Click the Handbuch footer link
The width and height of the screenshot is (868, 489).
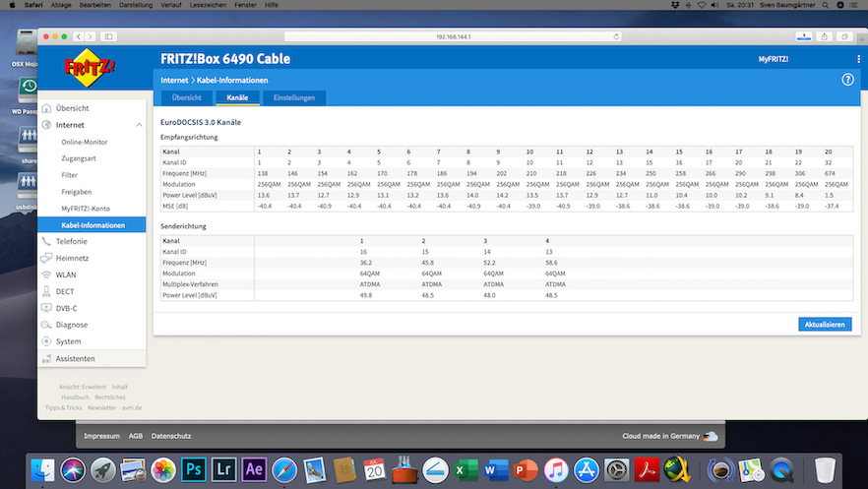coord(75,397)
